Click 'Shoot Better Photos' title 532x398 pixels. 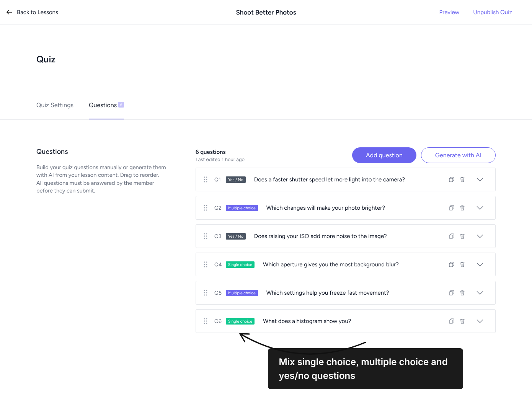(266, 12)
